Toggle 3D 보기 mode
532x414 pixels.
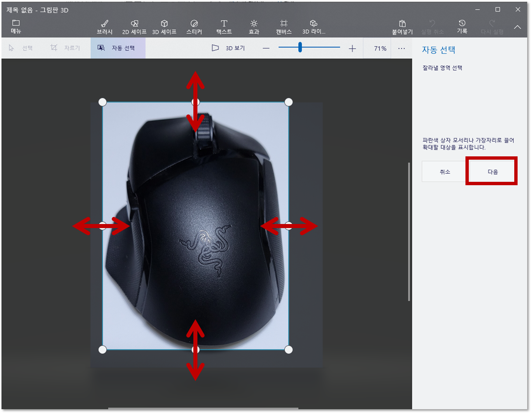click(x=228, y=48)
